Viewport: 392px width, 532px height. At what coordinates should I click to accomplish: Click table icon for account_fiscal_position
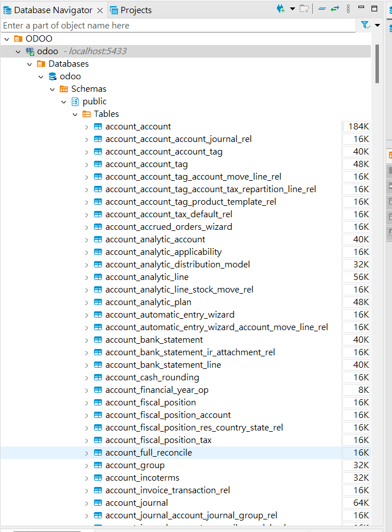tap(98, 403)
